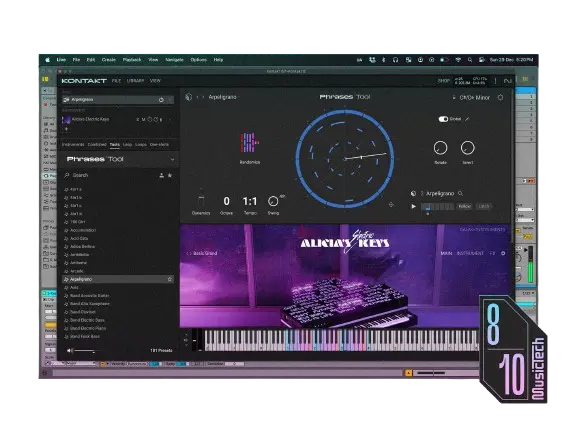Click the phrase play button
Viewport: 577px width, 433px height.
(414, 206)
